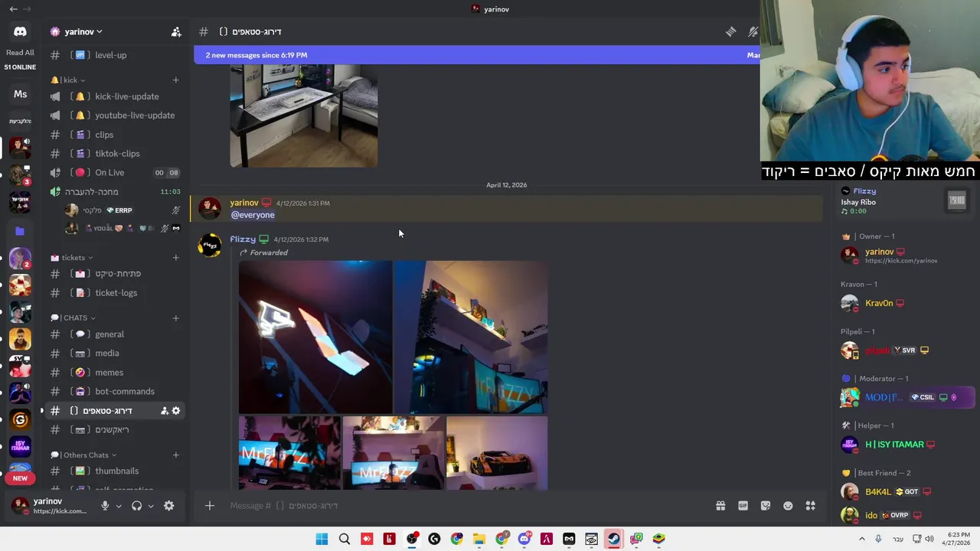Open the kick-live-update channel

[x=115, y=96]
